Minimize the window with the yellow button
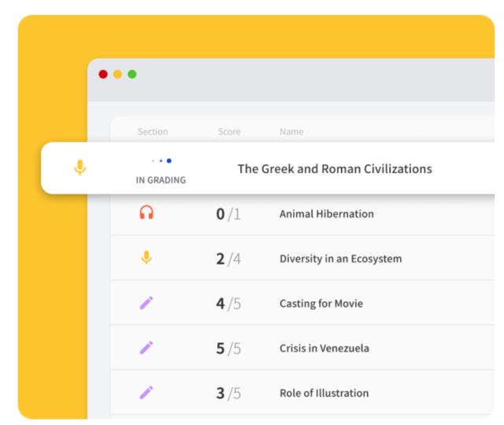Screen dimensions: 504x425 [117, 74]
